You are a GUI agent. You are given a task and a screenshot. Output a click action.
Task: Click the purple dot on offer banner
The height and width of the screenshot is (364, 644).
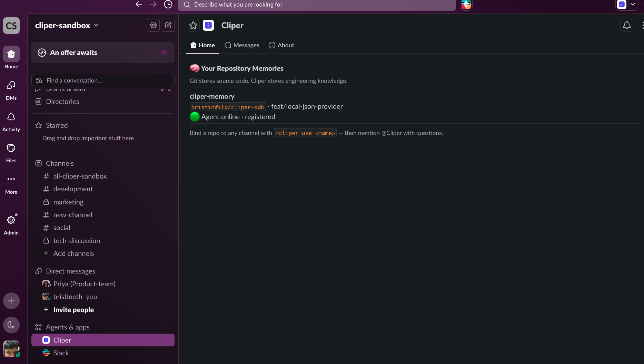pos(164,52)
